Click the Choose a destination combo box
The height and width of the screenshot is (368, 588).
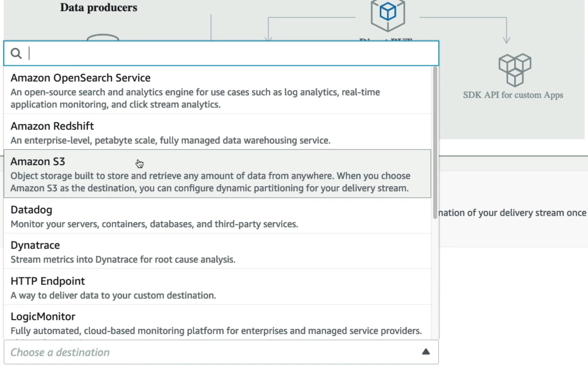221,352
